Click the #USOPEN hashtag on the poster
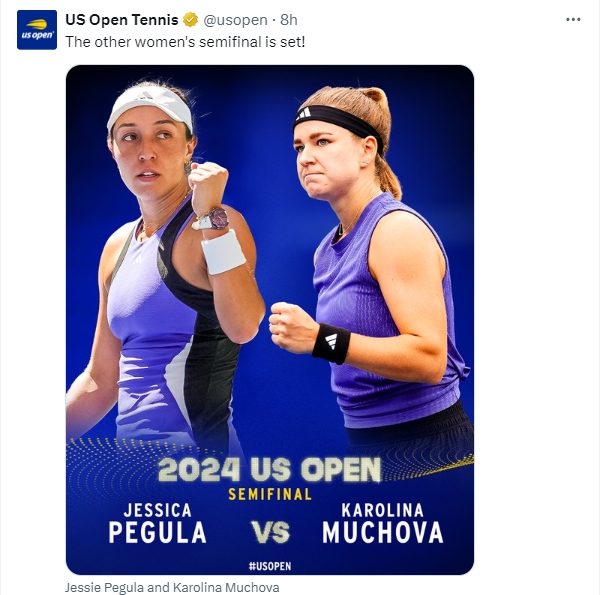 click(x=270, y=566)
